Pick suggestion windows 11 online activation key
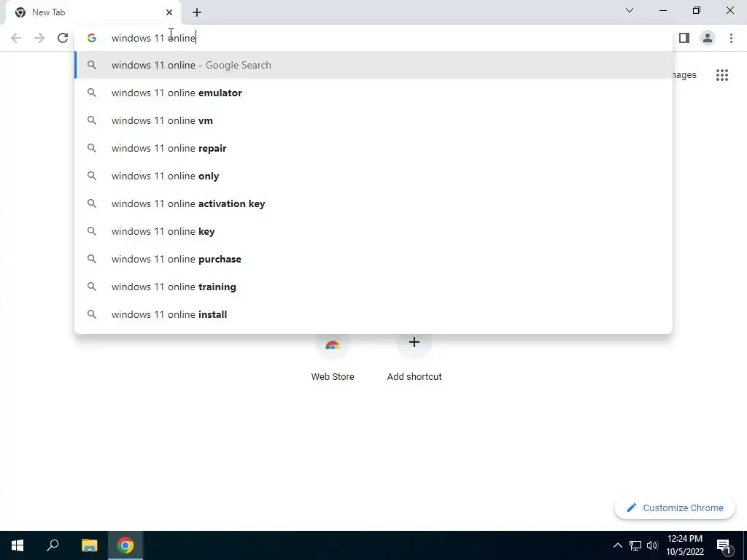747x560 pixels. click(373, 203)
